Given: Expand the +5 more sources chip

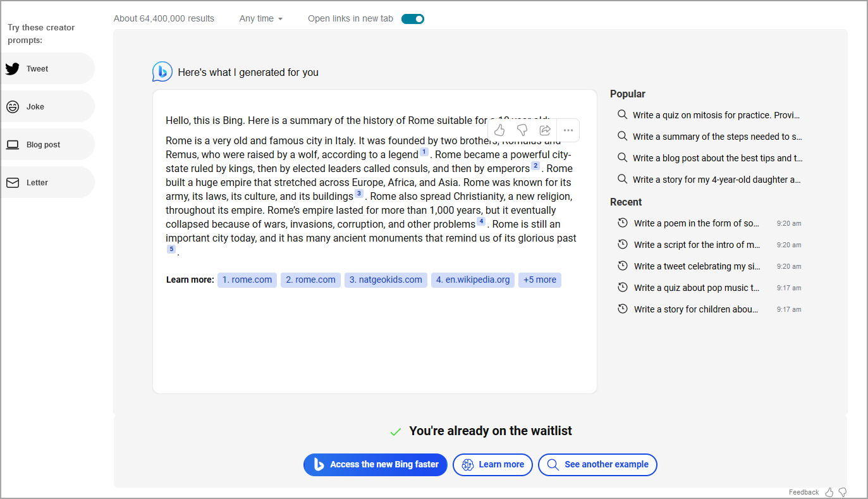Looking at the screenshot, I should [539, 280].
